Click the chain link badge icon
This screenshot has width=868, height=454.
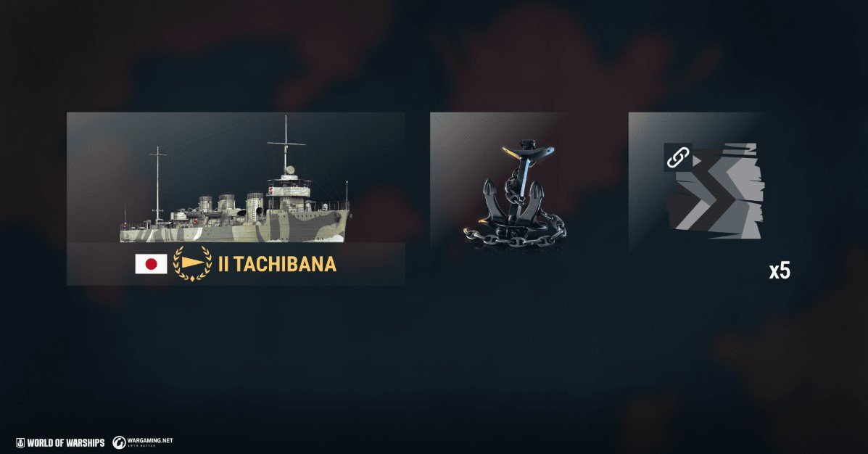pyautogui.click(x=678, y=158)
